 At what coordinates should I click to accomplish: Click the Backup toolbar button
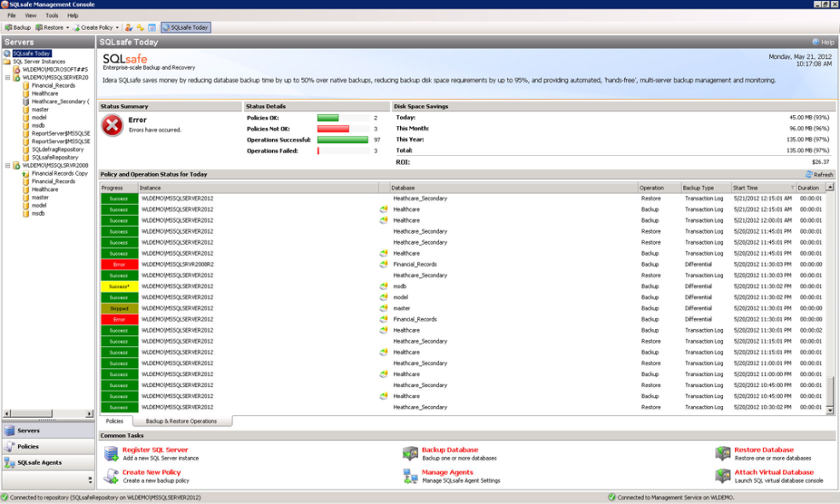[x=18, y=27]
